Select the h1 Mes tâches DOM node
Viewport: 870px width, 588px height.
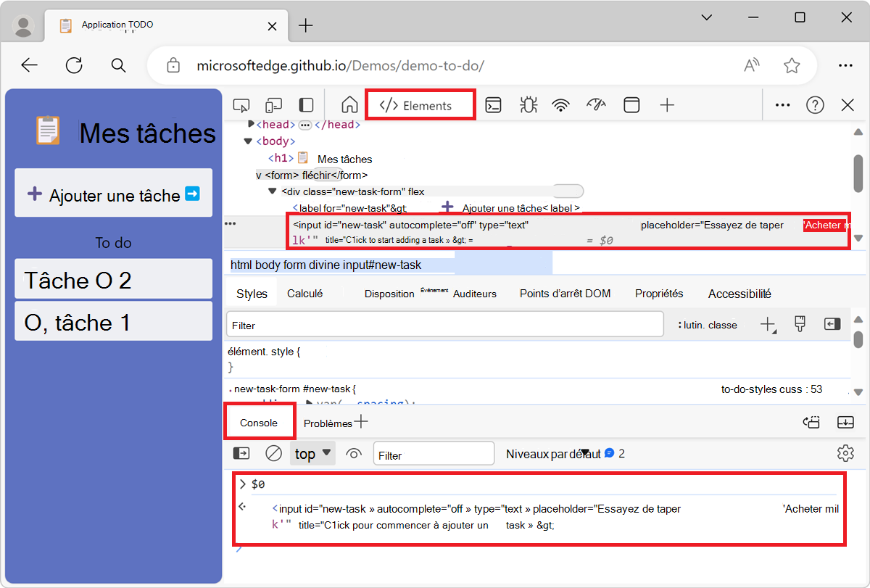320,159
